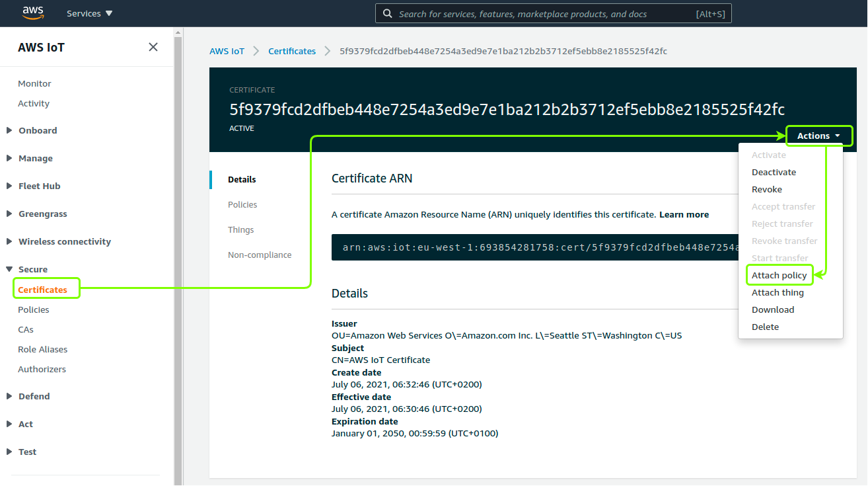Image resolution: width=868 pixels, height=486 pixels.
Task: Go to AWS IoT breadcrumb link
Action: 227,51
